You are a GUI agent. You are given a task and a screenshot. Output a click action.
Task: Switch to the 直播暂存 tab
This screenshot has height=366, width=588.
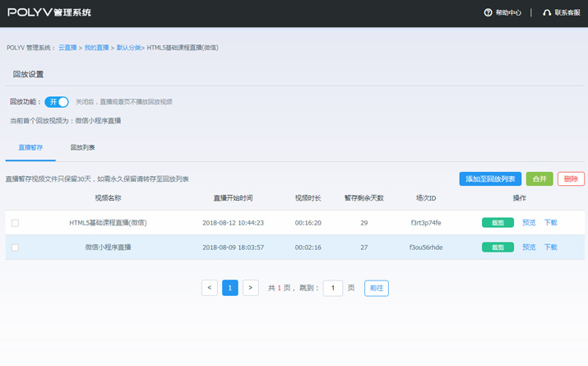coord(30,148)
